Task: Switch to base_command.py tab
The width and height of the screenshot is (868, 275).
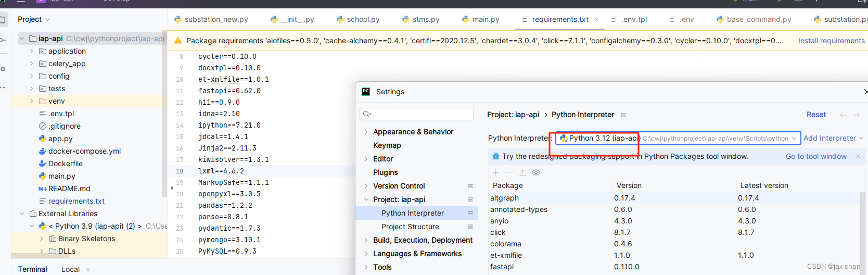Action: coord(754,19)
